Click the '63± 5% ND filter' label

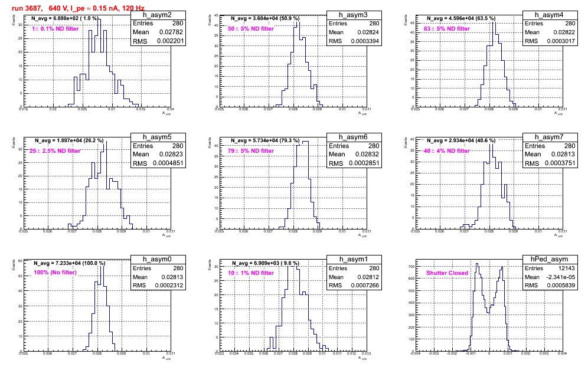(x=447, y=28)
